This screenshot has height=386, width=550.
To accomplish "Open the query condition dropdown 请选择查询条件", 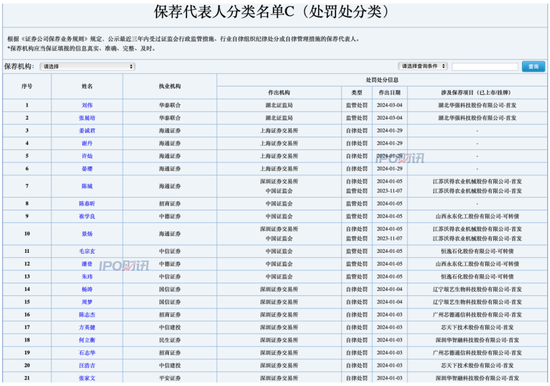I will 423,66.
